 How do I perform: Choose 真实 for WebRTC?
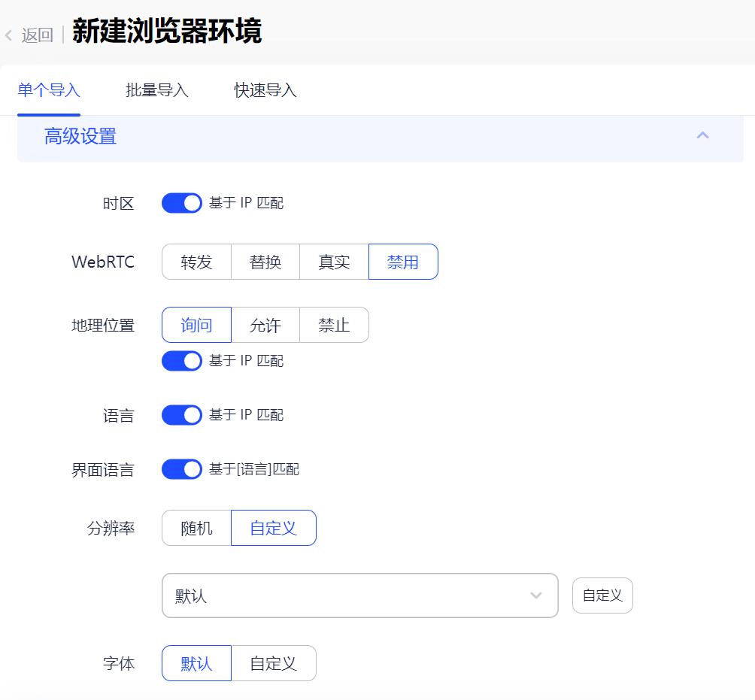click(x=334, y=262)
